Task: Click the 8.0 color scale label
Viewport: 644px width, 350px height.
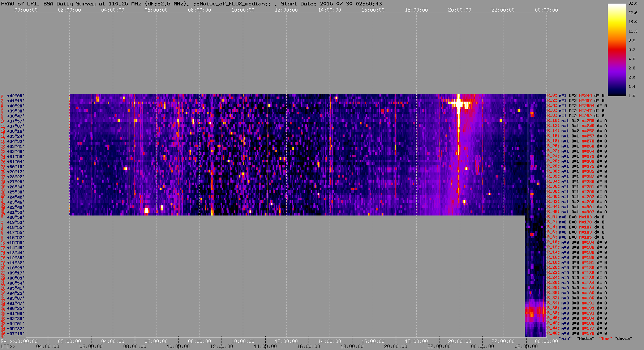Action: click(632, 40)
